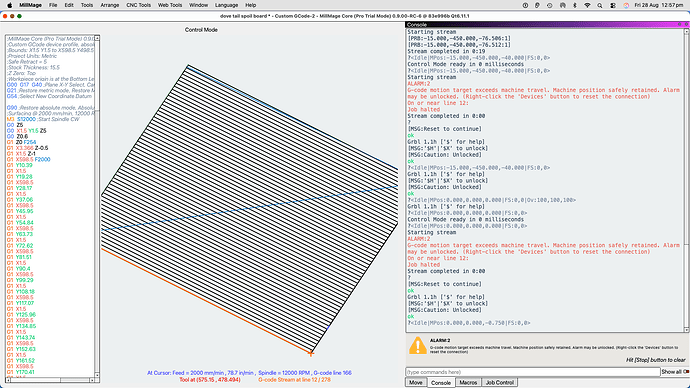Select the 'G1 X598.5 F2000' G-code line
This screenshot has height=388, width=690.
point(29,159)
